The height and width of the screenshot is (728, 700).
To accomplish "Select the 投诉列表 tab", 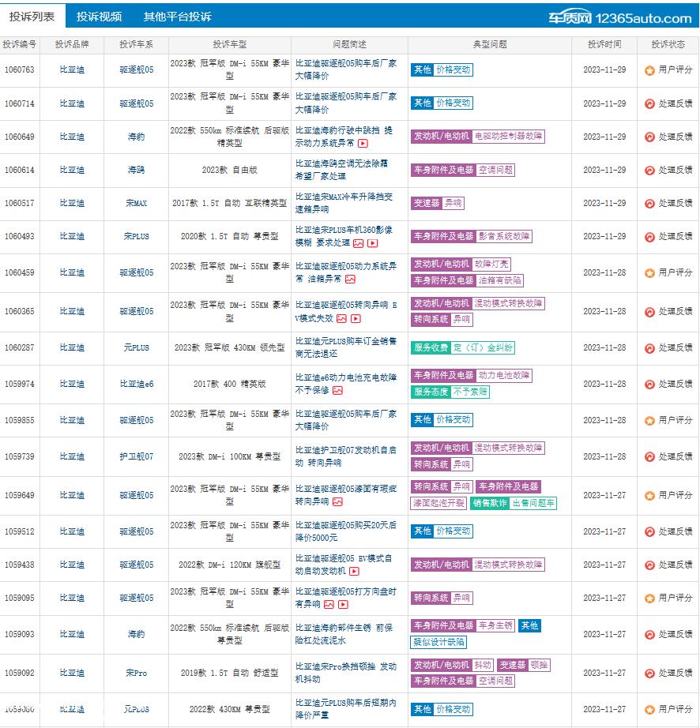I will coord(32,17).
